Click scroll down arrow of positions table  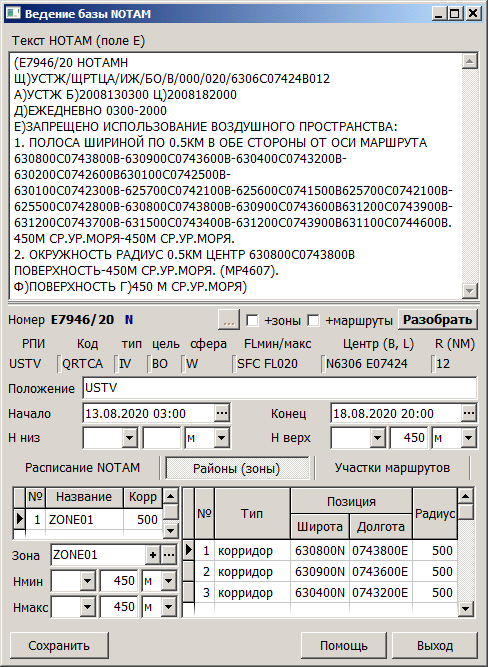pos(466,608)
